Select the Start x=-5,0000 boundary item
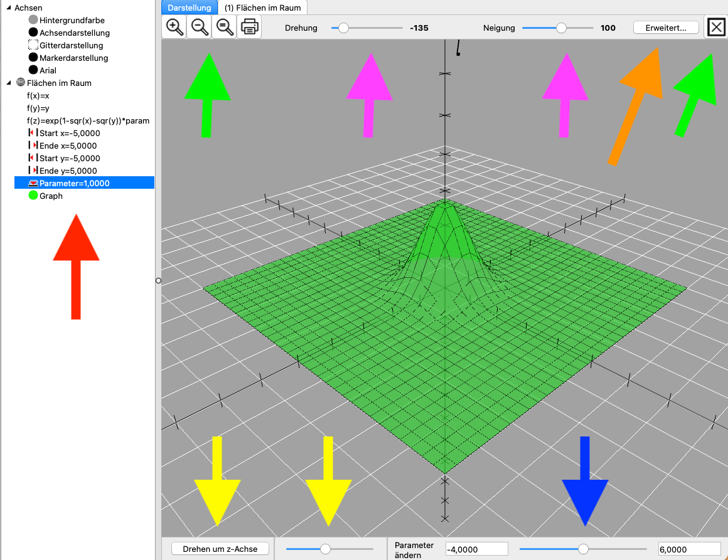Viewport: 728px width, 560px height. [69, 133]
